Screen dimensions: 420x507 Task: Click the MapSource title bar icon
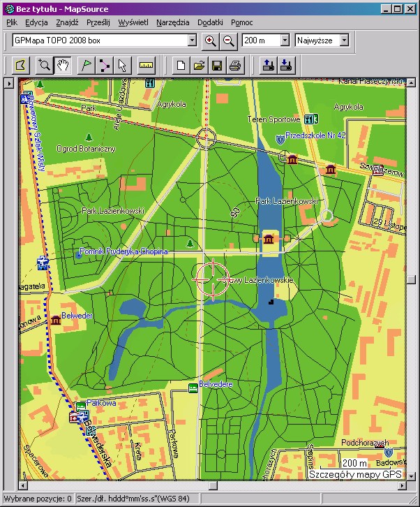click(9, 9)
